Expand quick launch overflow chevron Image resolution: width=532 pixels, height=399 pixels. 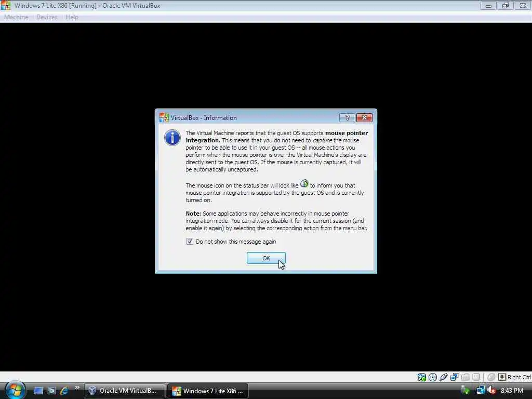pos(77,388)
